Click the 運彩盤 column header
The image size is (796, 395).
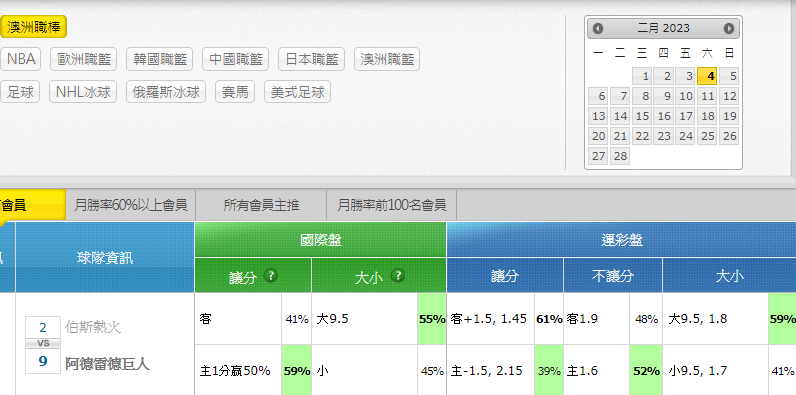click(621, 240)
